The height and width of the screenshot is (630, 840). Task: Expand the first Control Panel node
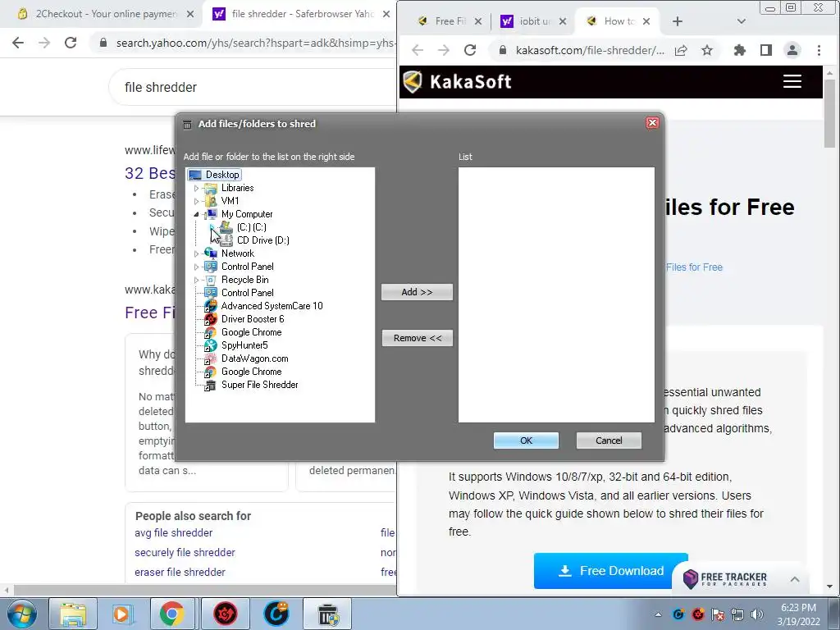pos(196,267)
